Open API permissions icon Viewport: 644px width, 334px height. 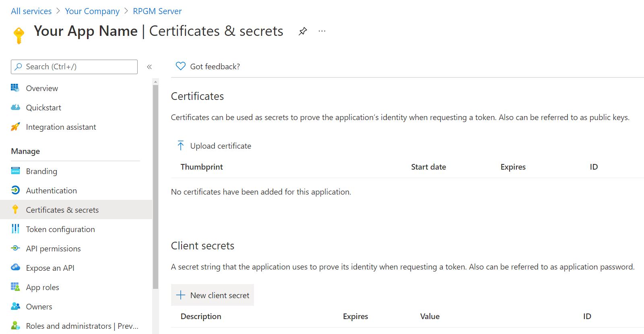(15, 248)
